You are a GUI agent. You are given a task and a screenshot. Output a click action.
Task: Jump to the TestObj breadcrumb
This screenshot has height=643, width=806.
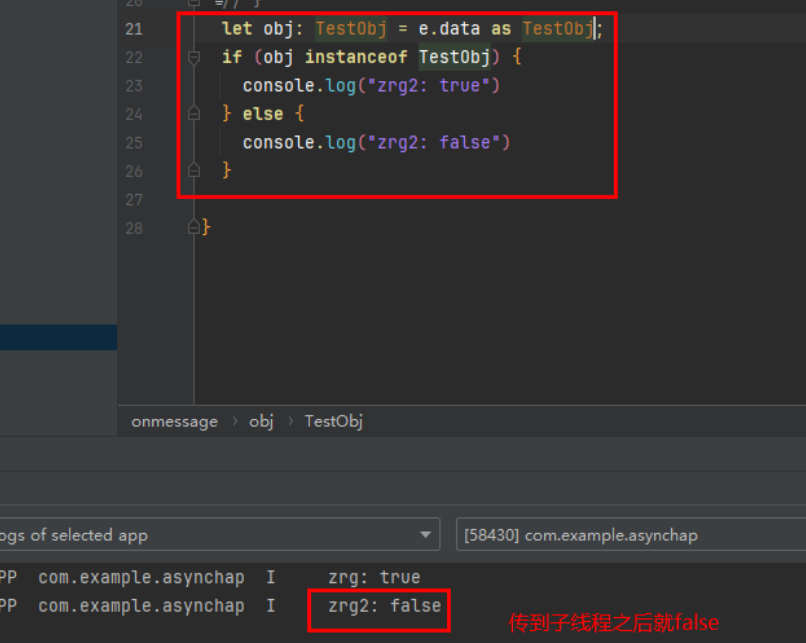pyautogui.click(x=333, y=421)
